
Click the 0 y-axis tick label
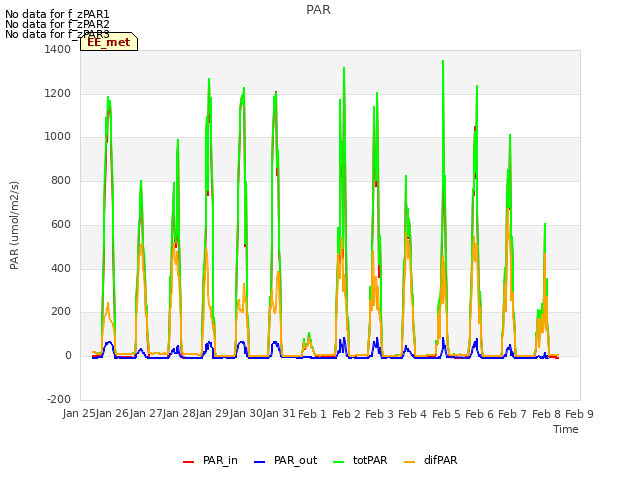(68, 356)
